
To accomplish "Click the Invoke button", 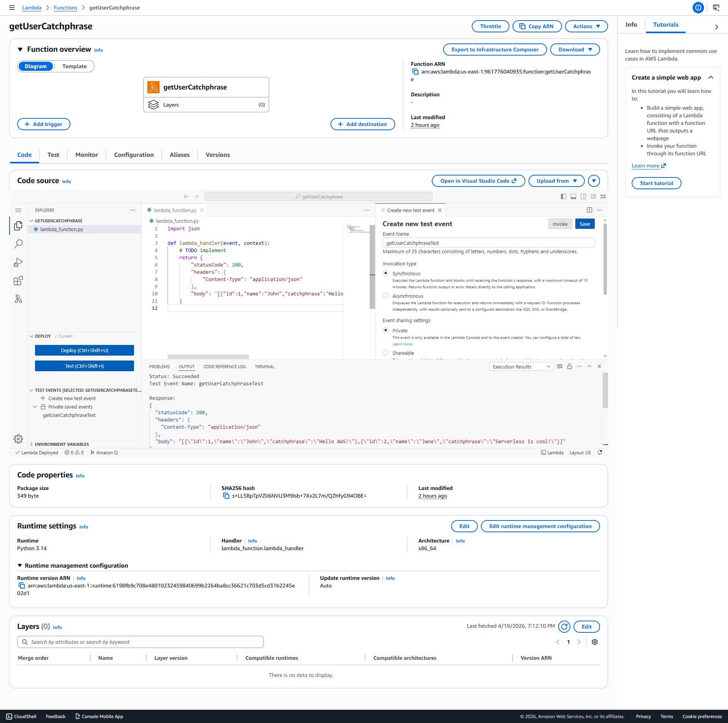I will coord(560,224).
